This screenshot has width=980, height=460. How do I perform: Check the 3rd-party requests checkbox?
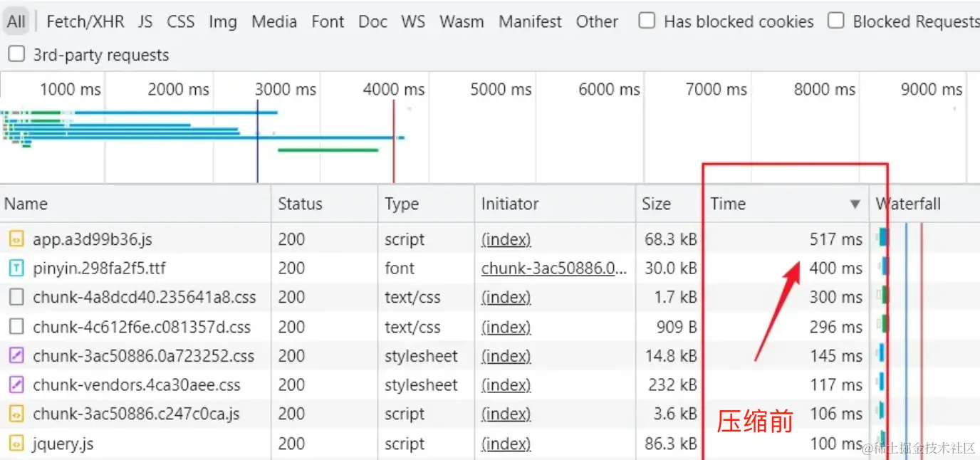pyautogui.click(x=16, y=54)
